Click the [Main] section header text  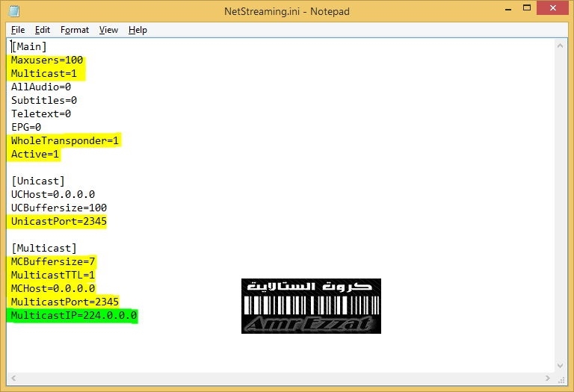coord(29,46)
